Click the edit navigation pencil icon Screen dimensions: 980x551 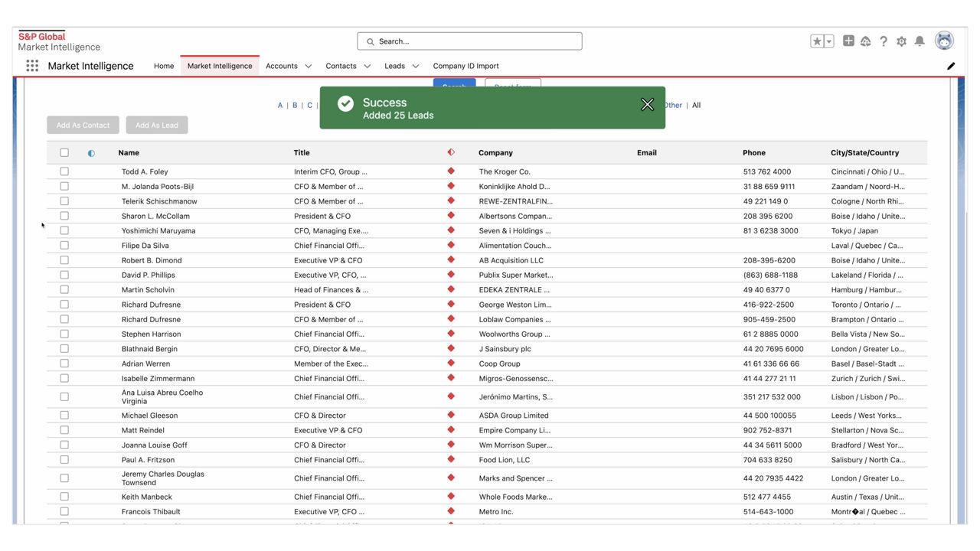click(951, 66)
